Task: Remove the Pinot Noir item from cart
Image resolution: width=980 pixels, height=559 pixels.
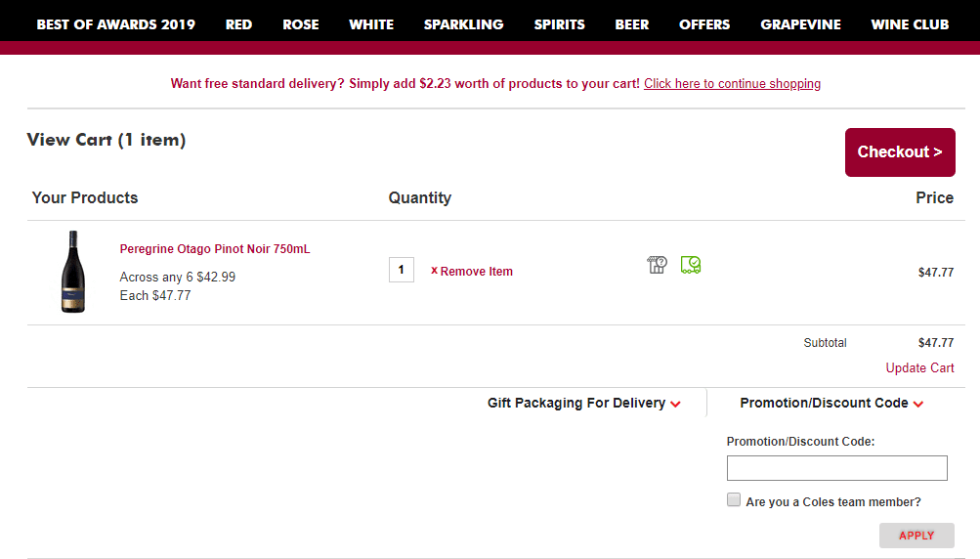Action: click(472, 272)
